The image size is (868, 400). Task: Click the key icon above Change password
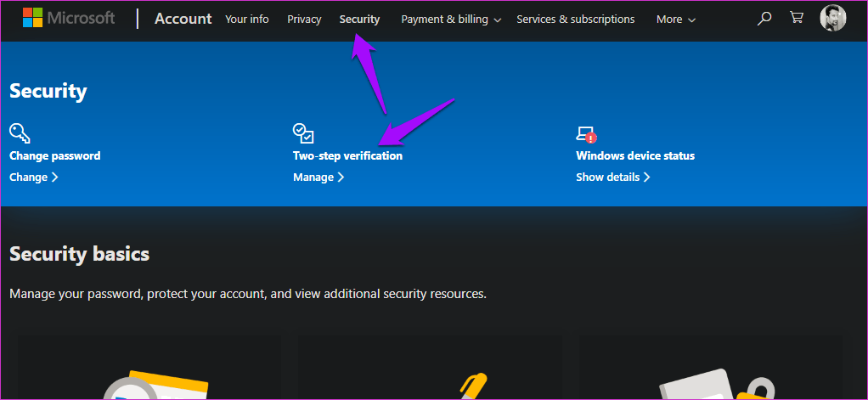(20, 133)
